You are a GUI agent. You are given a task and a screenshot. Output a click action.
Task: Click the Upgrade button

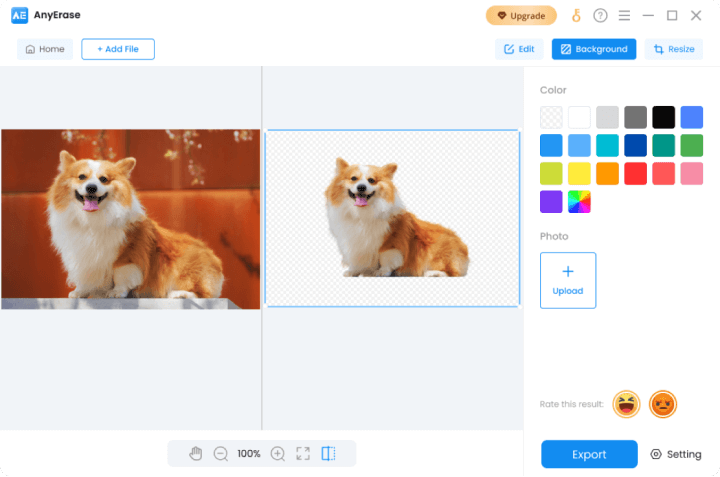tap(521, 16)
